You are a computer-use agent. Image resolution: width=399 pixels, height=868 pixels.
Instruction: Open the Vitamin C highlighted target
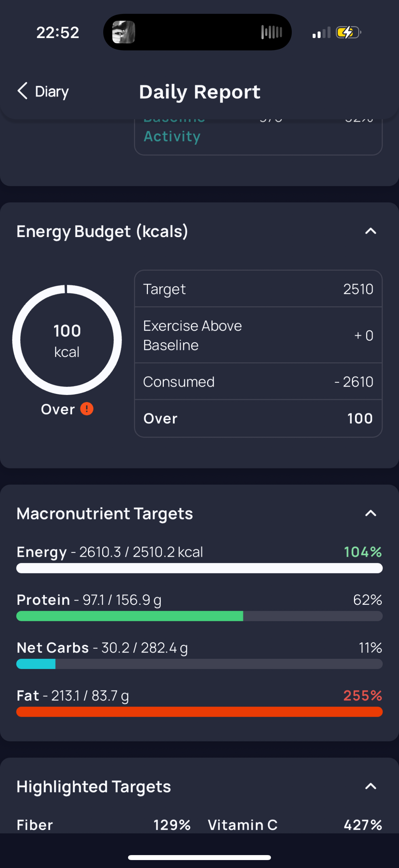(295, 825)
